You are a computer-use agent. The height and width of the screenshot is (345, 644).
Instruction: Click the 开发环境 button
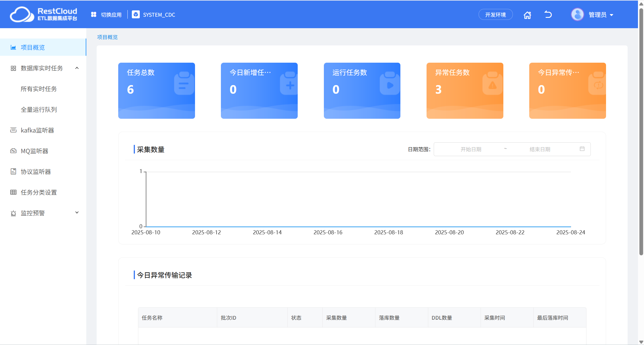495,15
